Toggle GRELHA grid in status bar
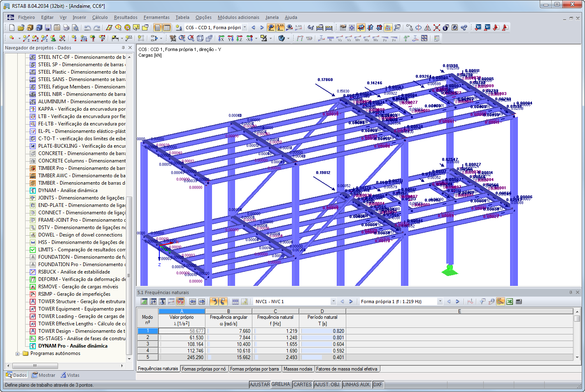 click(x=281, y=385)
